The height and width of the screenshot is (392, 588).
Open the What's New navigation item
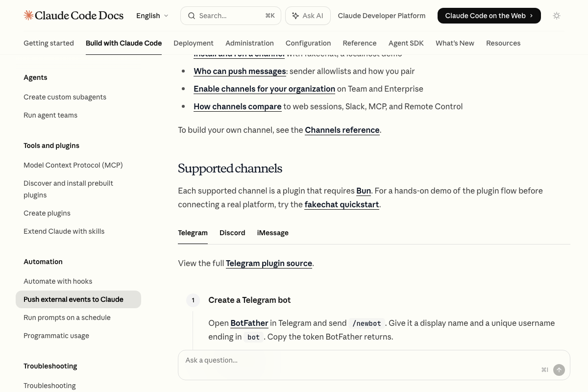pos(455,43)
